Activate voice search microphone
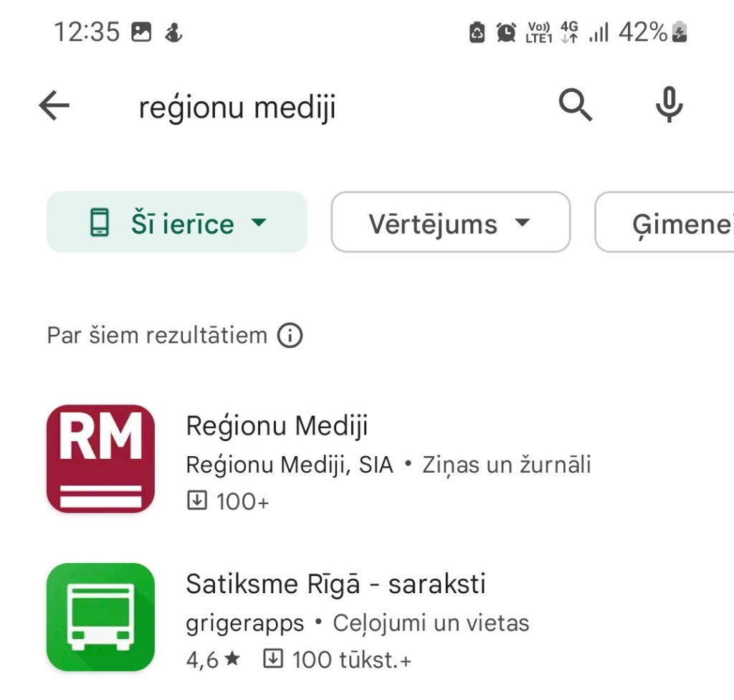The image size is (734, 700). 668,106
